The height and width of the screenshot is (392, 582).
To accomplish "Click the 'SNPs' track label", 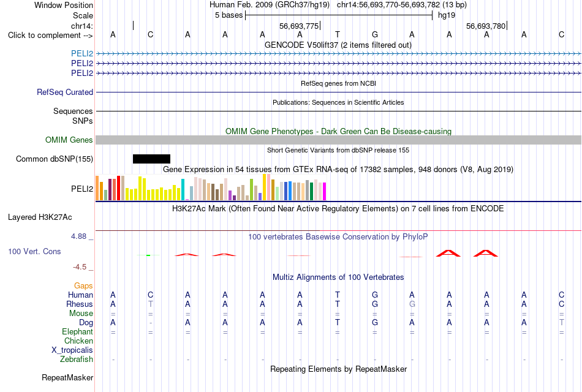I will pos(83,121).
